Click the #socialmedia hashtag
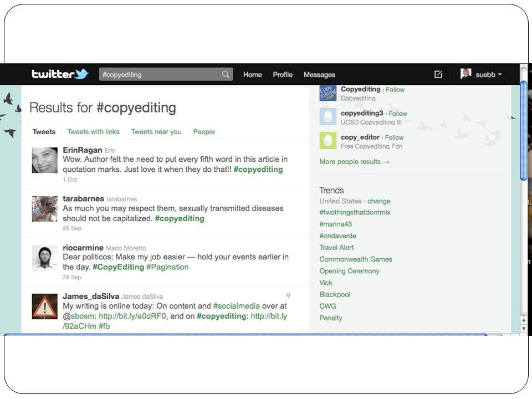Viewport: 532px width, 399px height. 237,306
